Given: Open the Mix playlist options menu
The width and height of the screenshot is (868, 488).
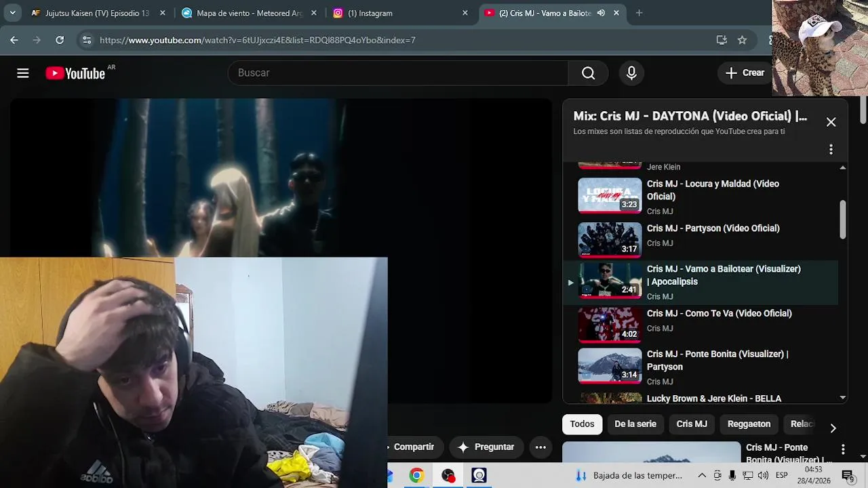Looking at the screenshot, I should tap(831, 149).
